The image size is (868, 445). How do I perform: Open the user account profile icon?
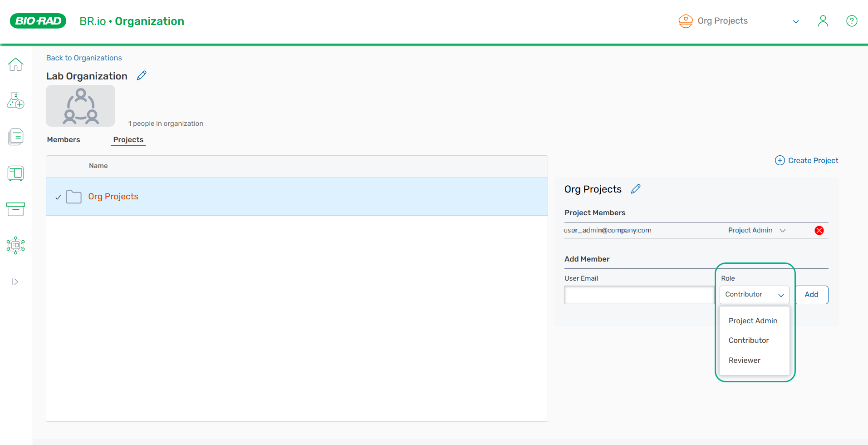pos(823,21)
